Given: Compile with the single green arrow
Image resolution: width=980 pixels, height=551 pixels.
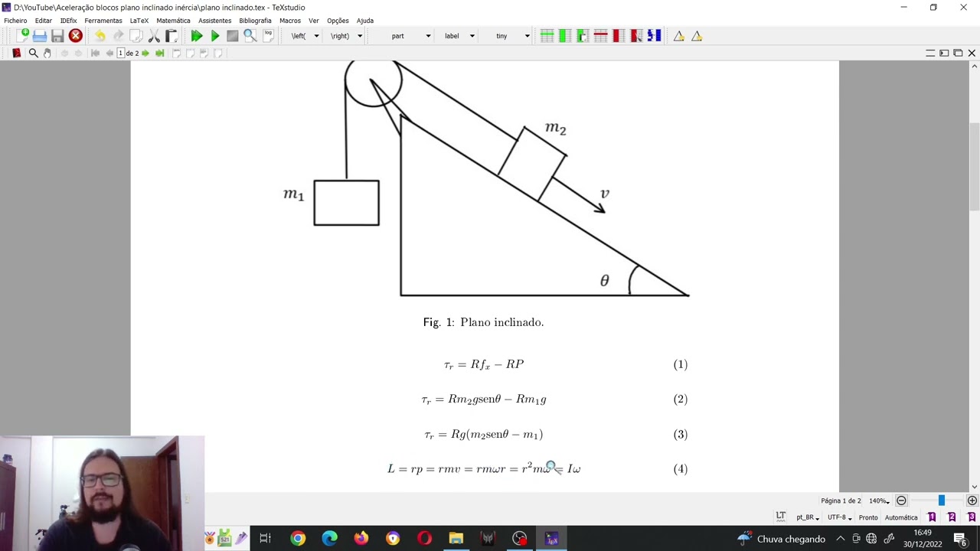Looking at the screenshot, I should (215, 36).
